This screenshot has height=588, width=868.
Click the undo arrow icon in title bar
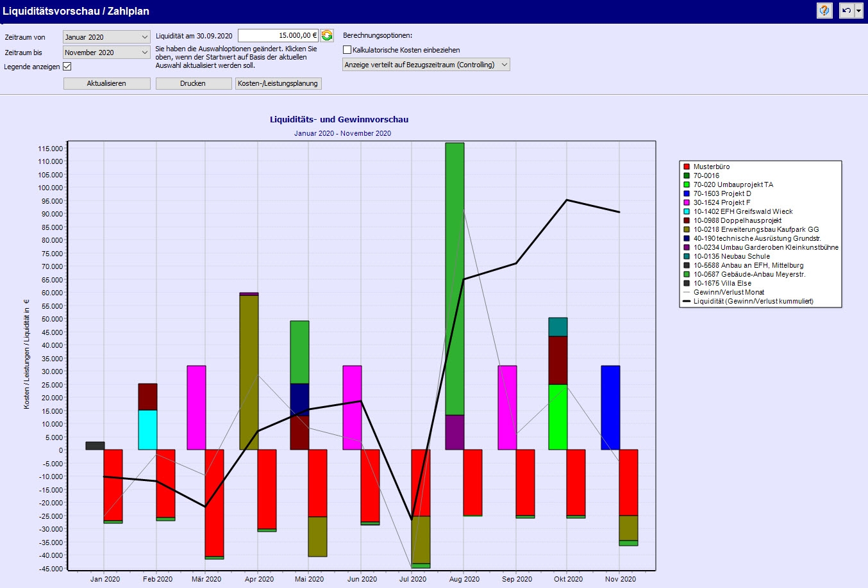tap(847, 10)
